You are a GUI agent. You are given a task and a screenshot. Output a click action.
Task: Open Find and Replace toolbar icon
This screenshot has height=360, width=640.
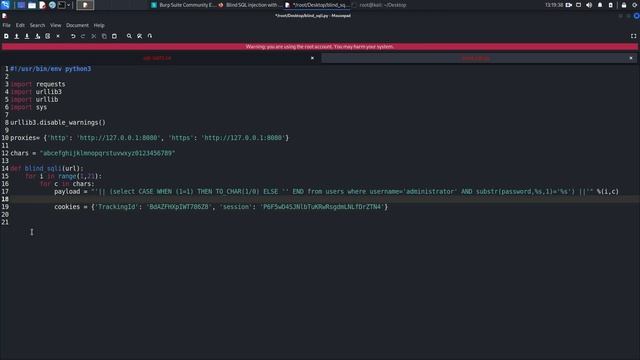(140, 36)
